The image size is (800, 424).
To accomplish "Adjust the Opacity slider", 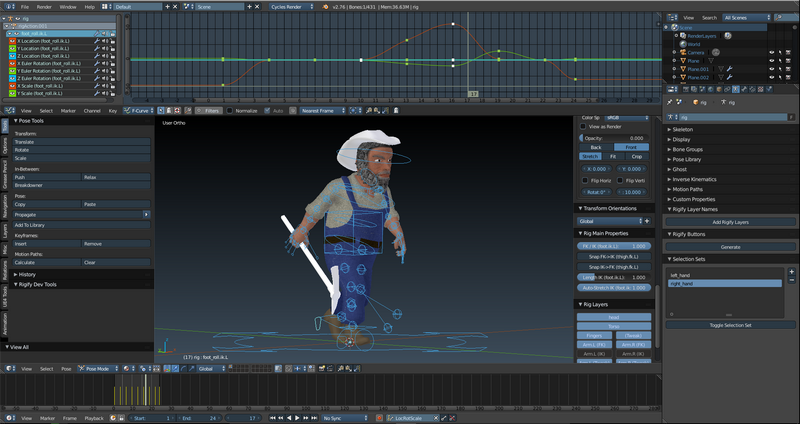I will (614, 138).
